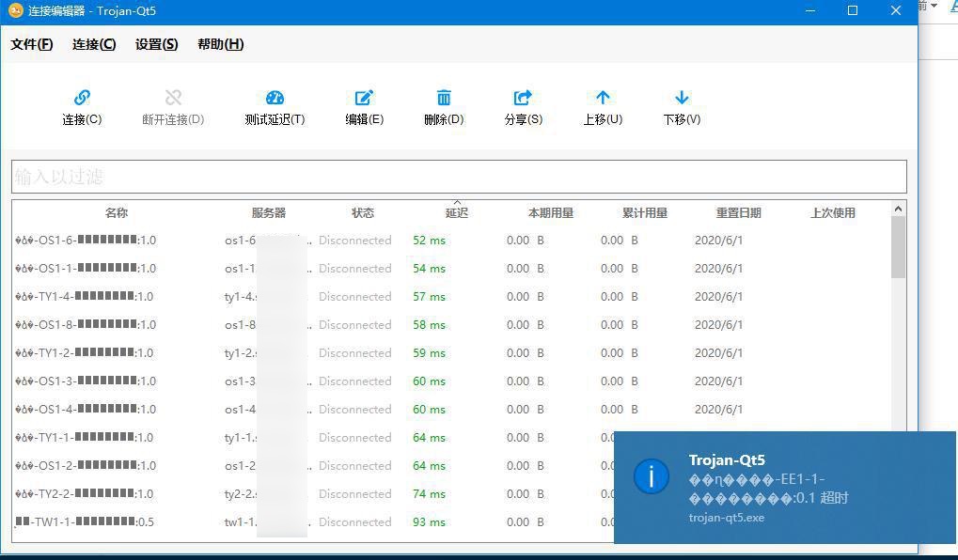Move selection down with 下移 arrow icon

coord(682,98)
